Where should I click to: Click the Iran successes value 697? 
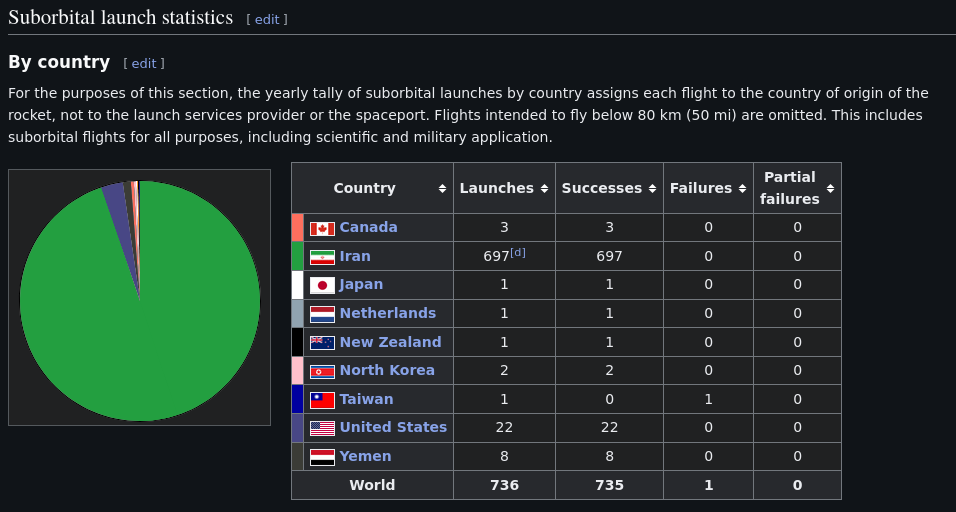pos(609,256)
